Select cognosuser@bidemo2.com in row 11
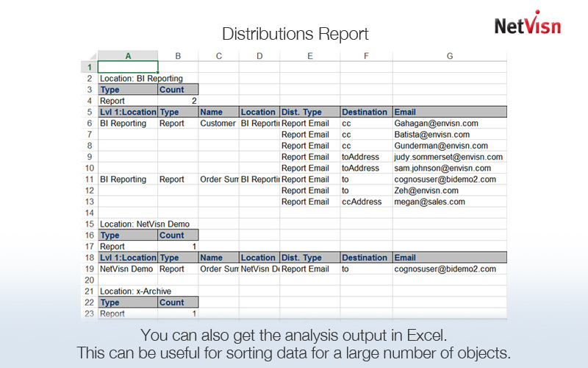This screenshot has height=368, width=588. (450, 179)
